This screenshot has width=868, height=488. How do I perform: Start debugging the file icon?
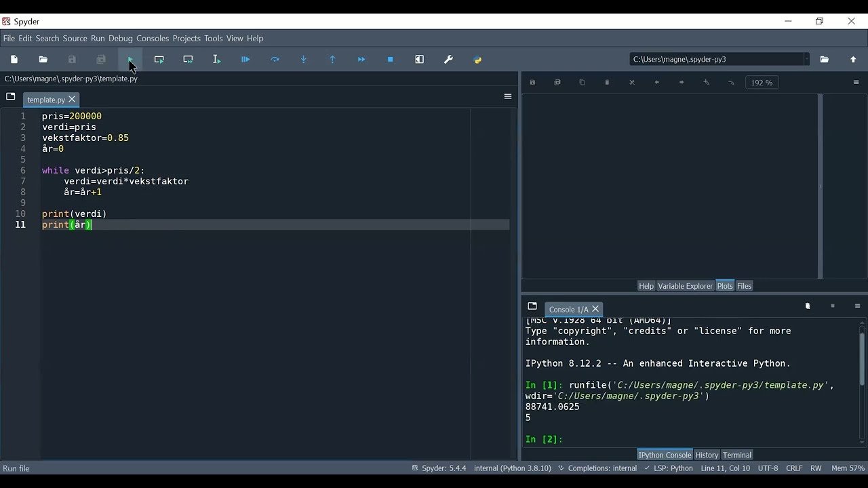click(246, 60)
